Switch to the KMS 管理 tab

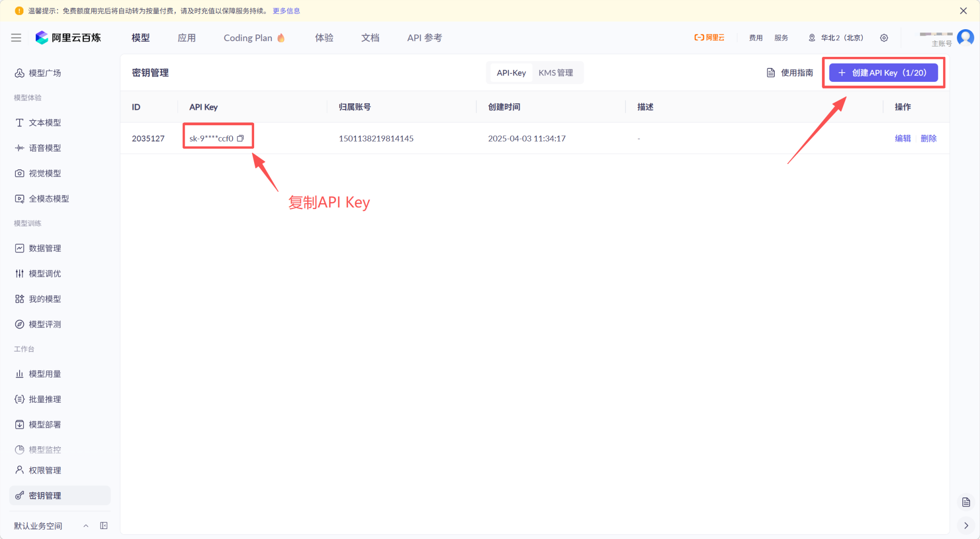[x=556, y=73]
